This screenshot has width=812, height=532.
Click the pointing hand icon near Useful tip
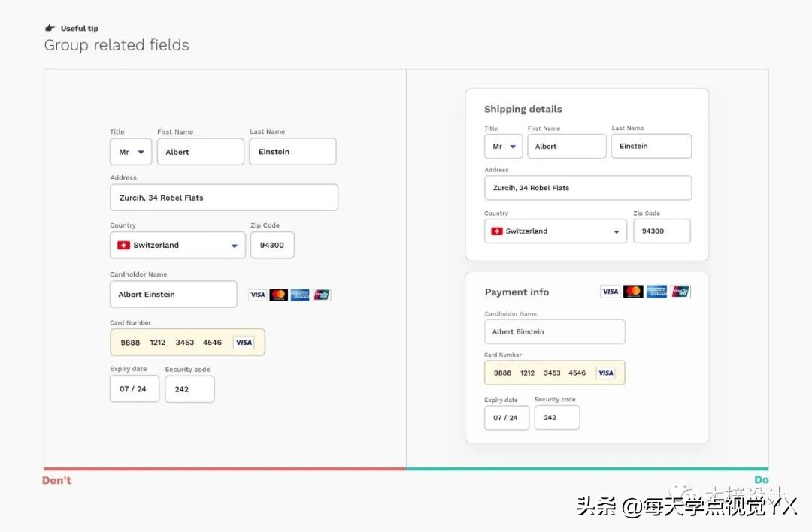pyautogui.click(x=50, y=27)
